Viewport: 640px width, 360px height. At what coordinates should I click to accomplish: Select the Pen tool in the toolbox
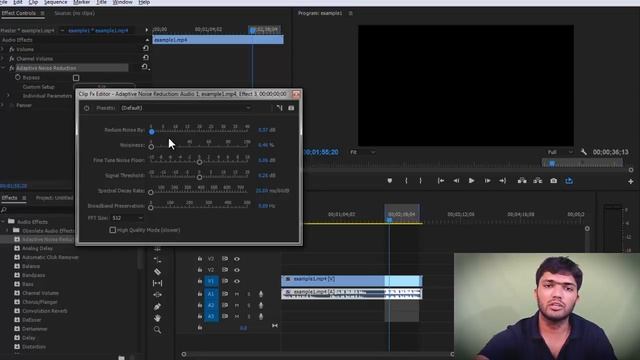click(158, 307)
